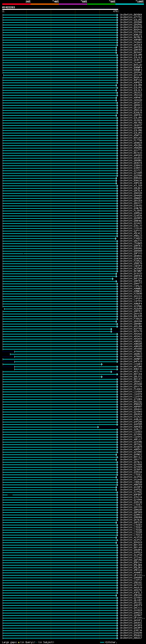Click the alignment bar of UniRef100_B6SKA7

(x=60, y=53)
